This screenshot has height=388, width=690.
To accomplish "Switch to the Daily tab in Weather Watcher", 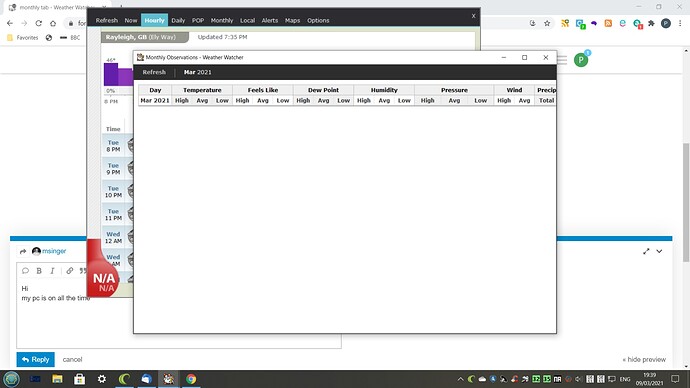I will [178, 20].
